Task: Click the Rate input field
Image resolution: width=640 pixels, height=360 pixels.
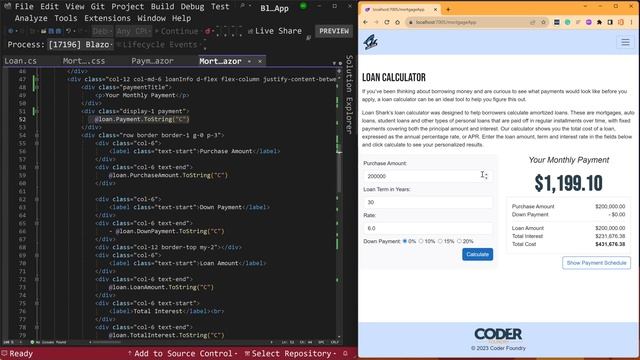Action: tap(427, 229)
